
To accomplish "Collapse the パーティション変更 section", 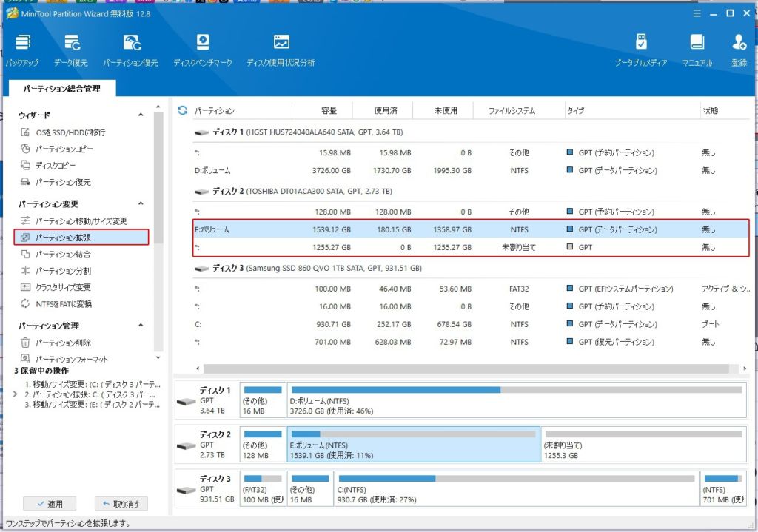I will [x=141, y=204].
